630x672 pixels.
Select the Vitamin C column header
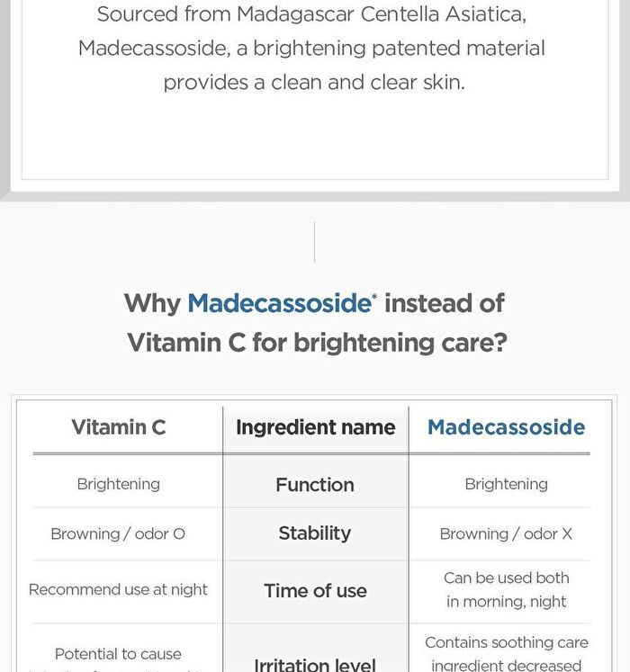click(x=119, y=427)
